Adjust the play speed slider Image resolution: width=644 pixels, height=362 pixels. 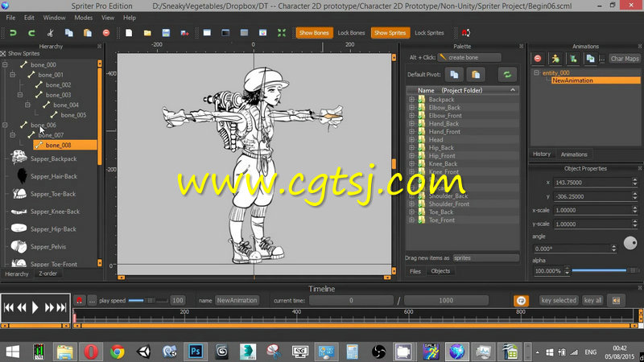tap(148, 300)
